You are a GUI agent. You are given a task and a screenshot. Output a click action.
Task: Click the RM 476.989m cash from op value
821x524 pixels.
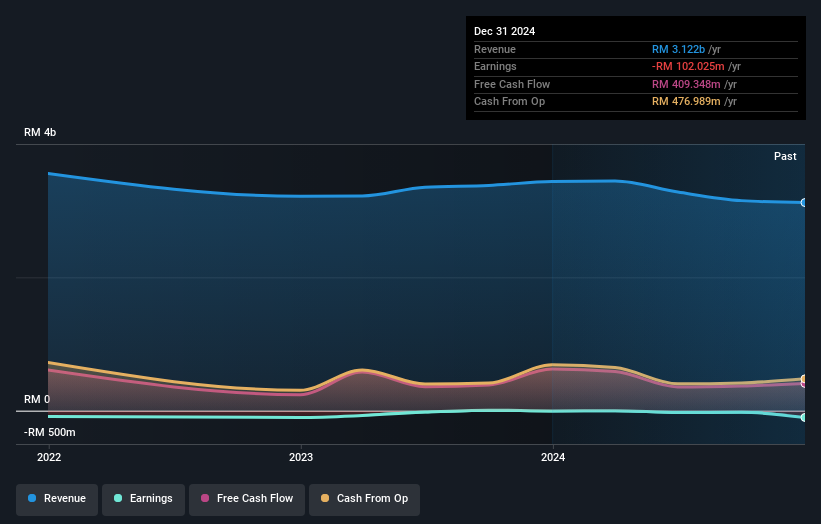point(686,102)
